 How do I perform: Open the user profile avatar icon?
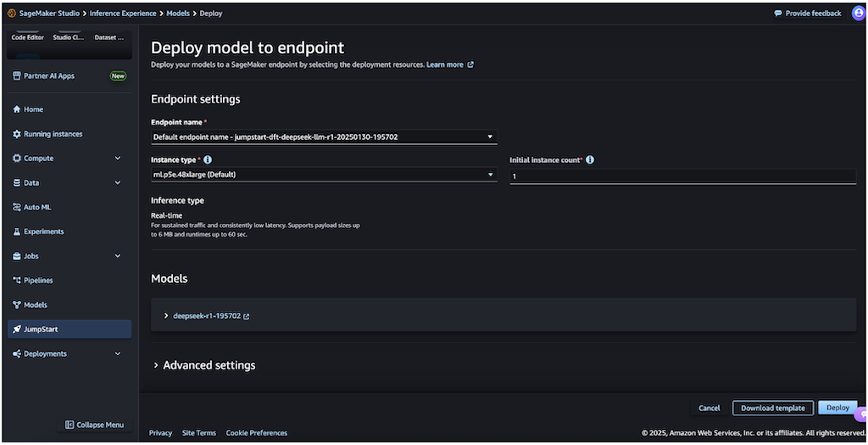pyautogui.click(x=858, y=13)
